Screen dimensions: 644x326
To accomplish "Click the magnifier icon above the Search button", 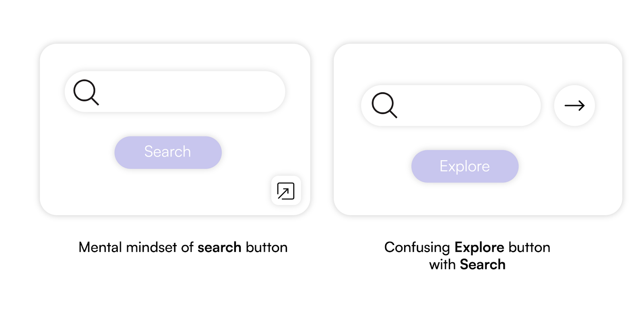I will click(x=86, y=92).
